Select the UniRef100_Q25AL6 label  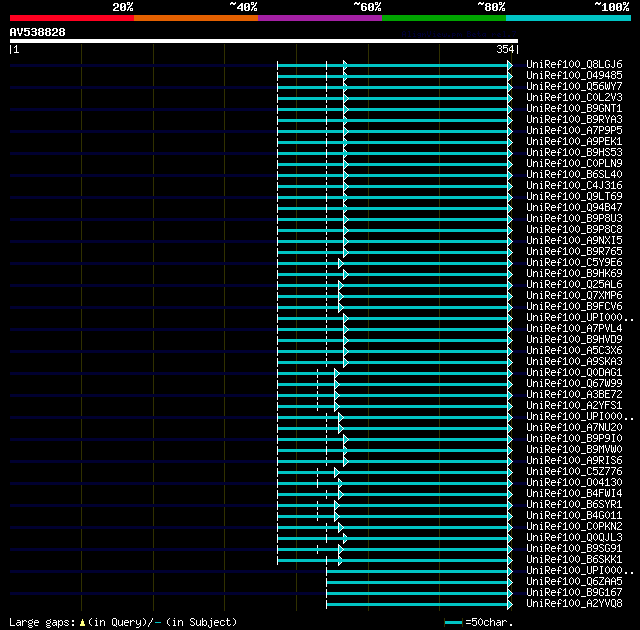click(574, 284)
